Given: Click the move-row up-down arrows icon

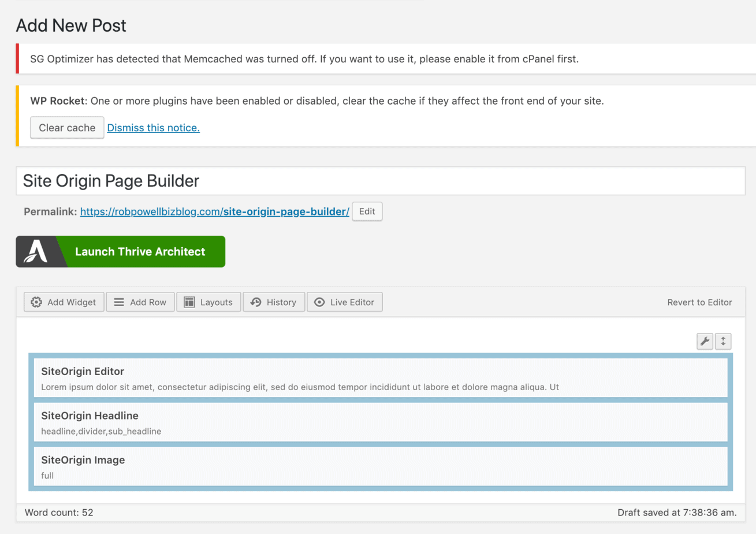Looking at the screenshot, I should point(723,341).
